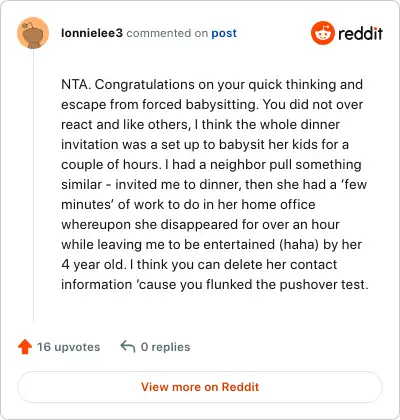Click the curved reply arrow icon
Screen dimensions: 400x420
pos(128,346)
